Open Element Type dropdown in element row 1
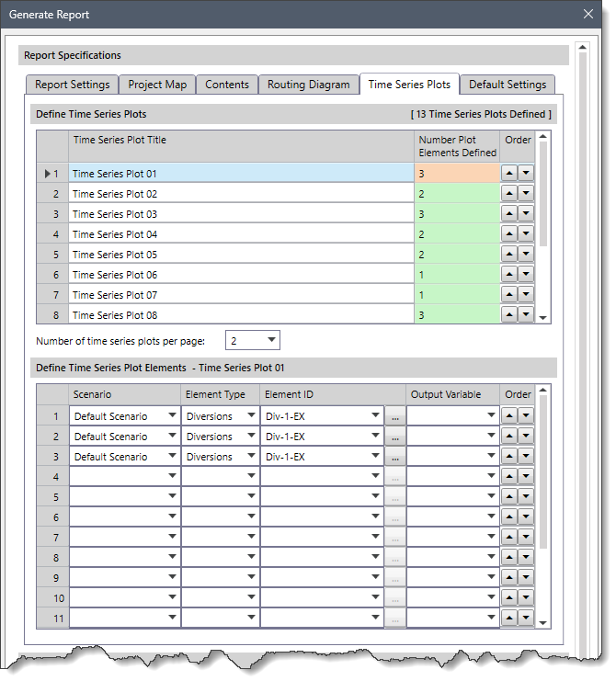The image size is (616, 681). [x=251, y=415]
